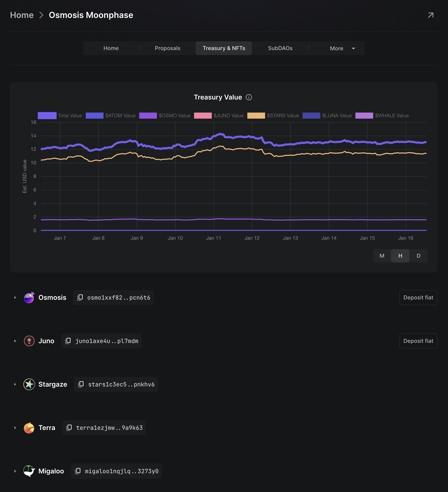Viewport: 448px width, 492px height.
Task: Click the Osmosis chain logo
Action: click(x=29, y=298)
